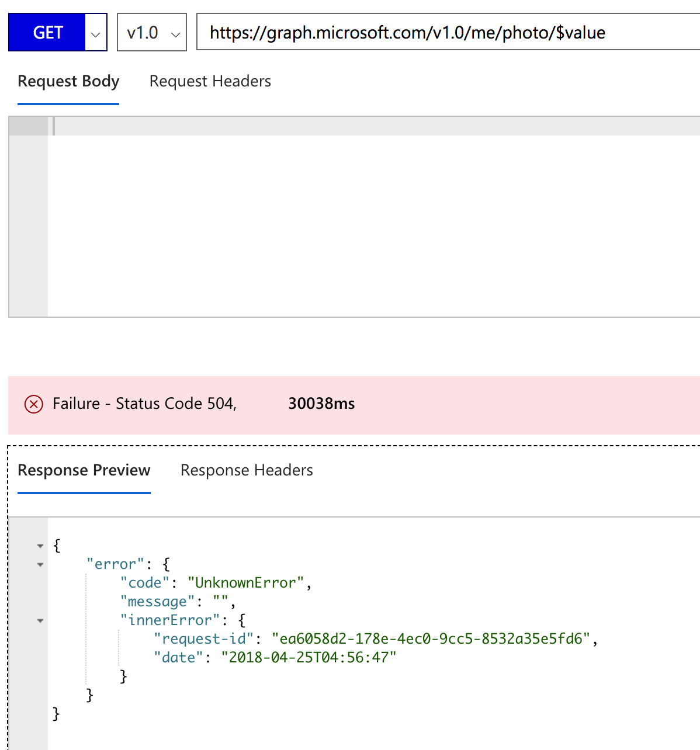
Task: Collapse the "innerError" object fold arrow
Action: [x=40, y=621]
